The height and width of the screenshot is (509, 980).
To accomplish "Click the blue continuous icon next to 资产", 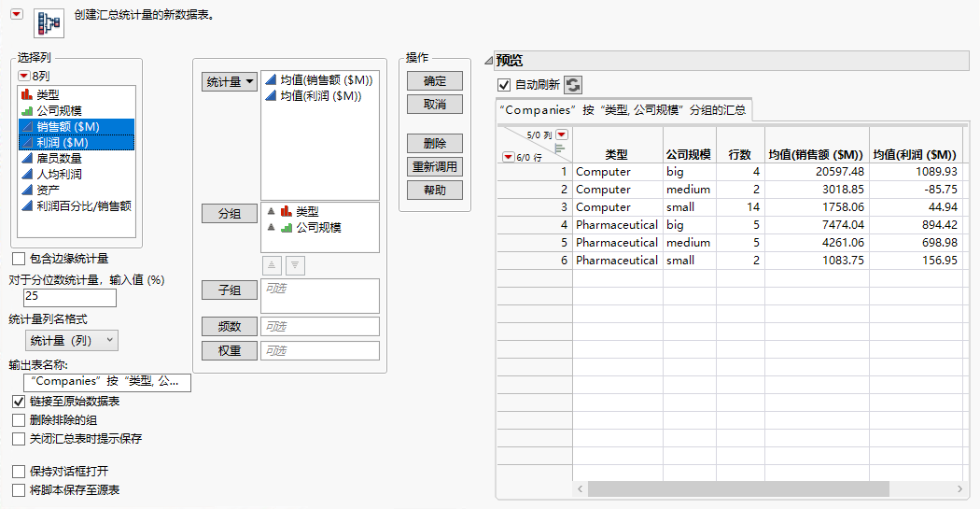I will (27, 191).
